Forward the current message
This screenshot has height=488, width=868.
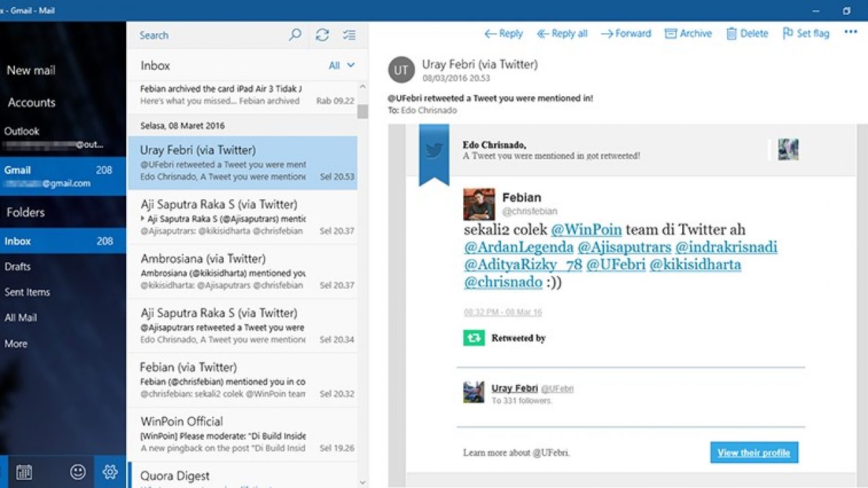click(x=625, y=33)
